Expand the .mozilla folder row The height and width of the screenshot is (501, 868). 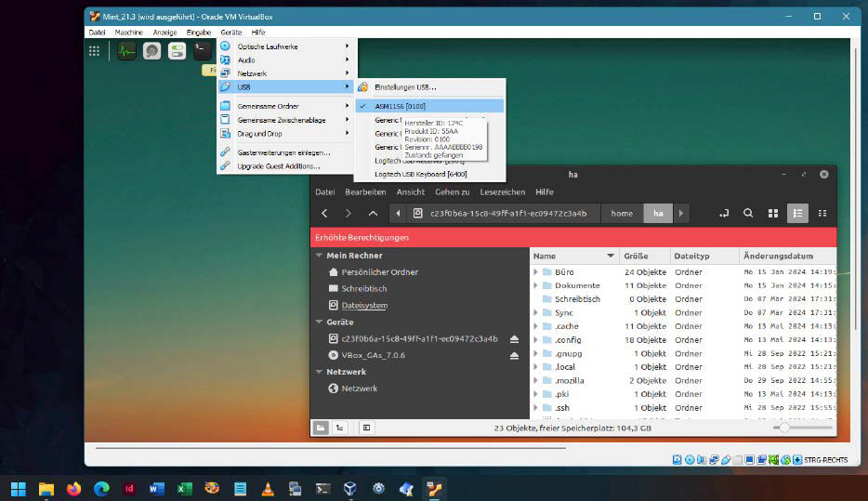point(535,380)
